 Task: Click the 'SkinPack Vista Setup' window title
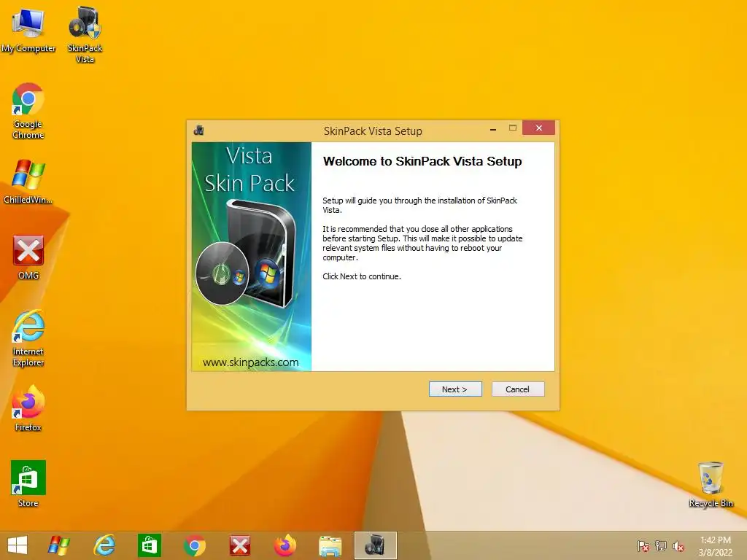click(373, 131)
